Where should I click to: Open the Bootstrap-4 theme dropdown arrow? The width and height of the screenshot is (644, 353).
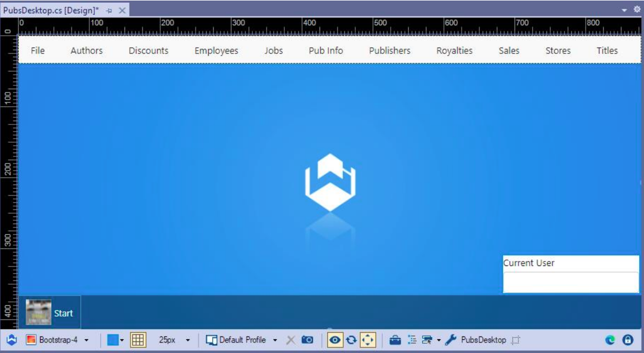pyautogui.click(x=86, y=340)
